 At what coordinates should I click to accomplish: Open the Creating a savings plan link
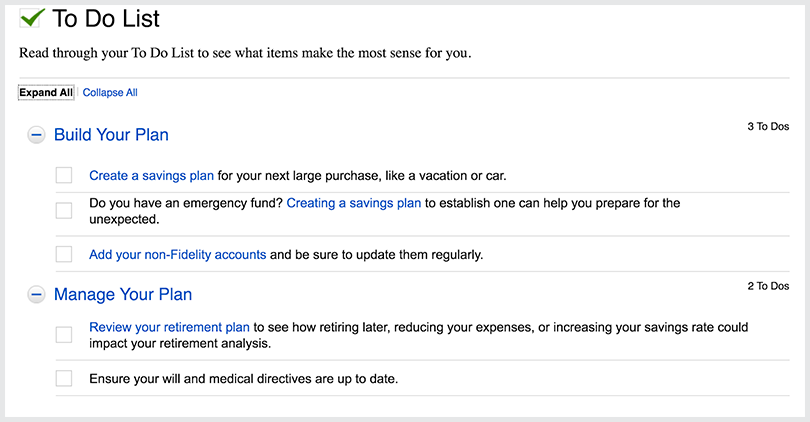[354, 203]
